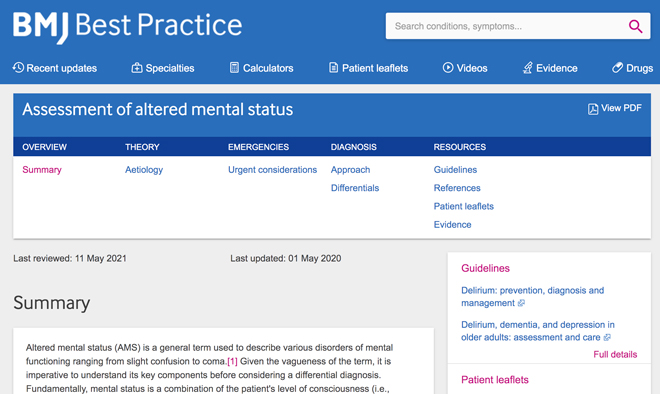
Task: Open the Urgent considerations link
Action: point(272,170)
